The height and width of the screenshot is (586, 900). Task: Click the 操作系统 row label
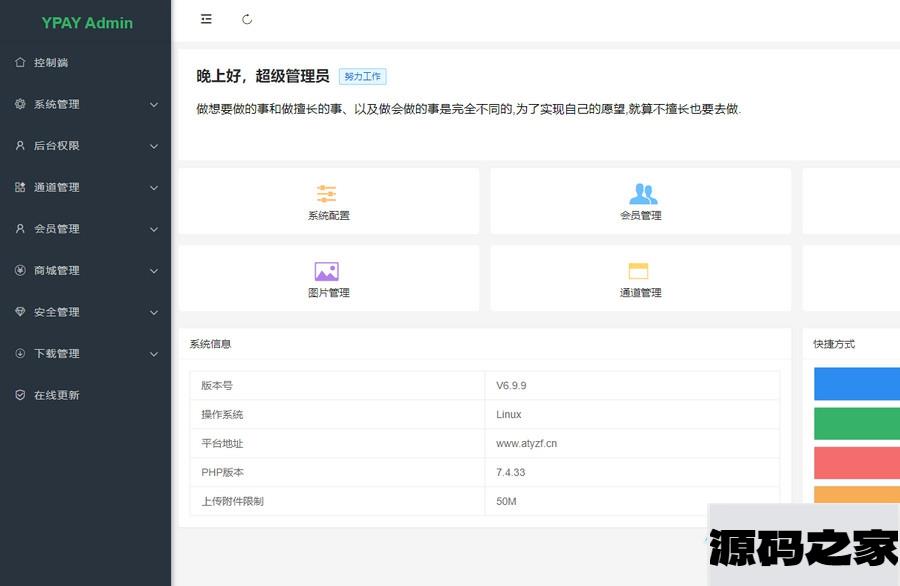click(x=222, y=414)
